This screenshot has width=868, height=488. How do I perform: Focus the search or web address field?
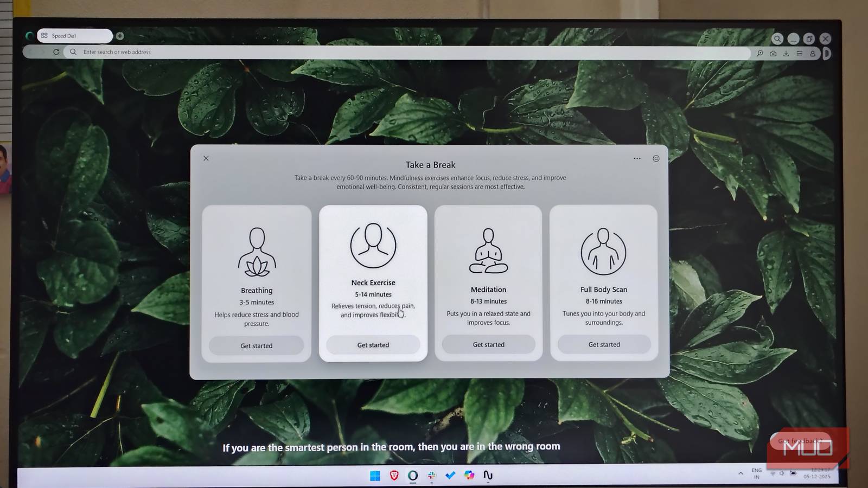point(407,52)
